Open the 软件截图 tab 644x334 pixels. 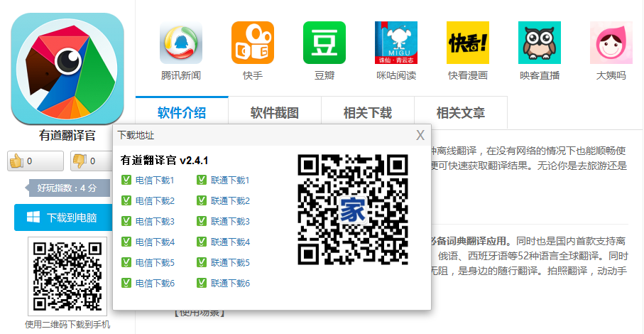[275, 112]
